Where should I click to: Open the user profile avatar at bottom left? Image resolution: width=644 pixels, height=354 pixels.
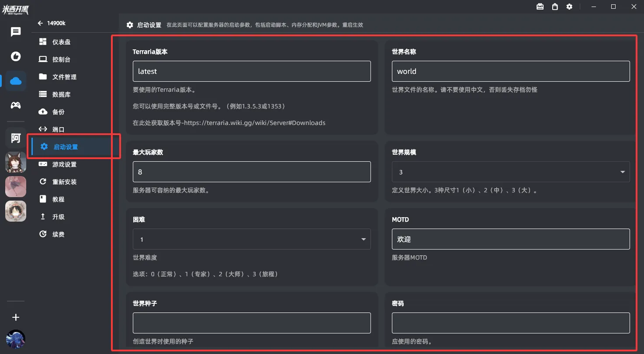pos(16,339)
